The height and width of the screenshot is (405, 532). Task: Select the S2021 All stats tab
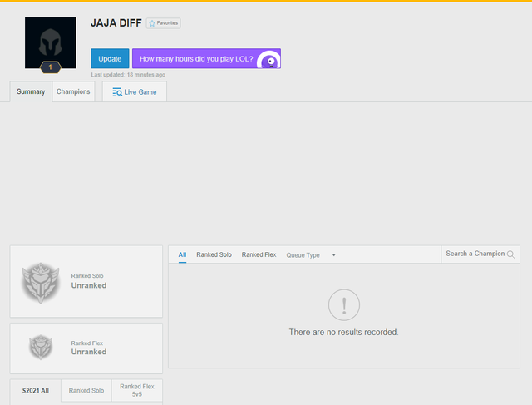[x=36, y=390]
